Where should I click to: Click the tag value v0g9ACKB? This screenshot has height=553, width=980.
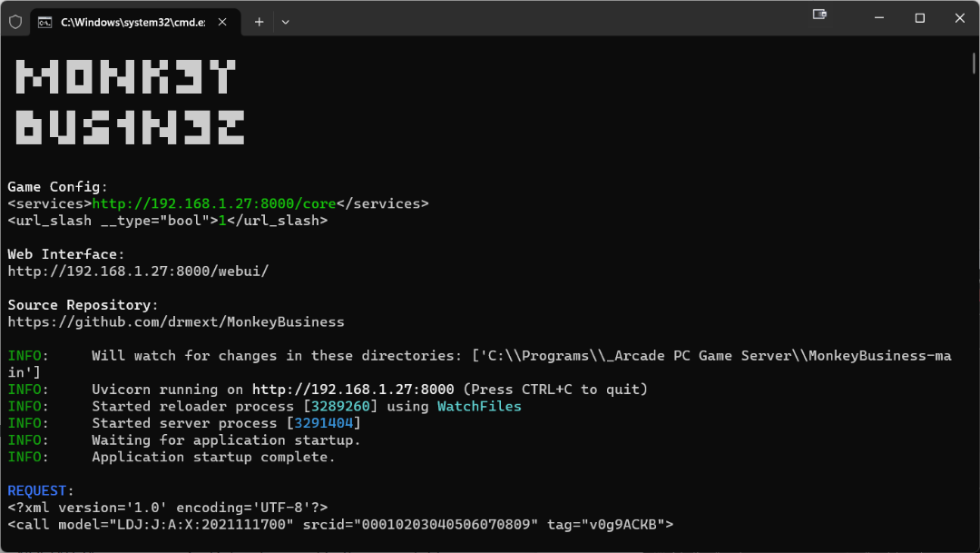click(x=623, y=524)
